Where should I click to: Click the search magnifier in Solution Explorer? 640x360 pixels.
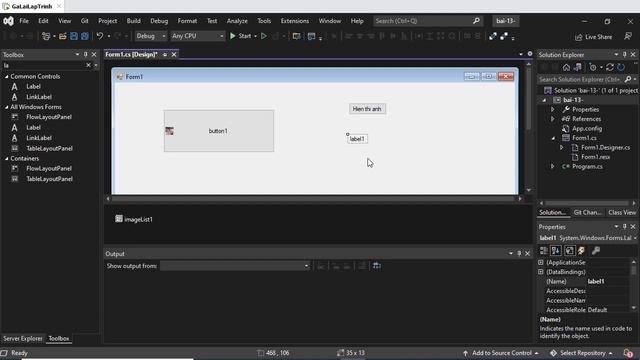[628, 79]
